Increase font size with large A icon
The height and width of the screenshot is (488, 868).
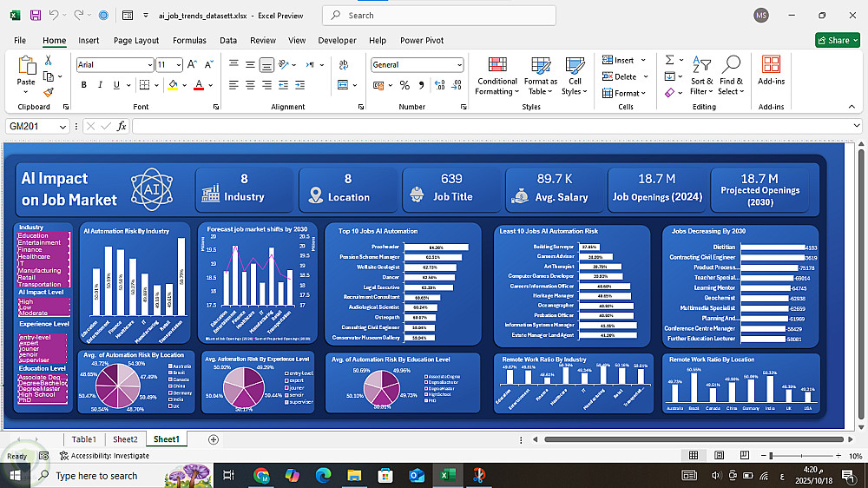(192, 65)
